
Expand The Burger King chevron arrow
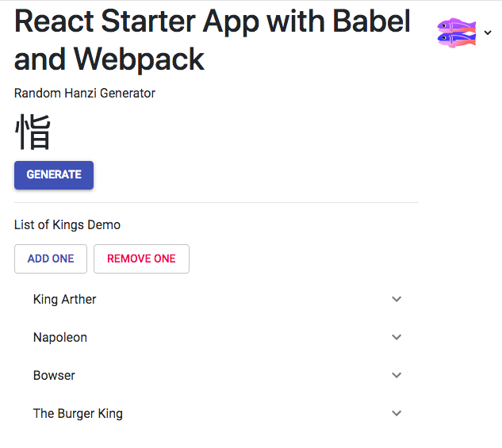coord(397,413)
